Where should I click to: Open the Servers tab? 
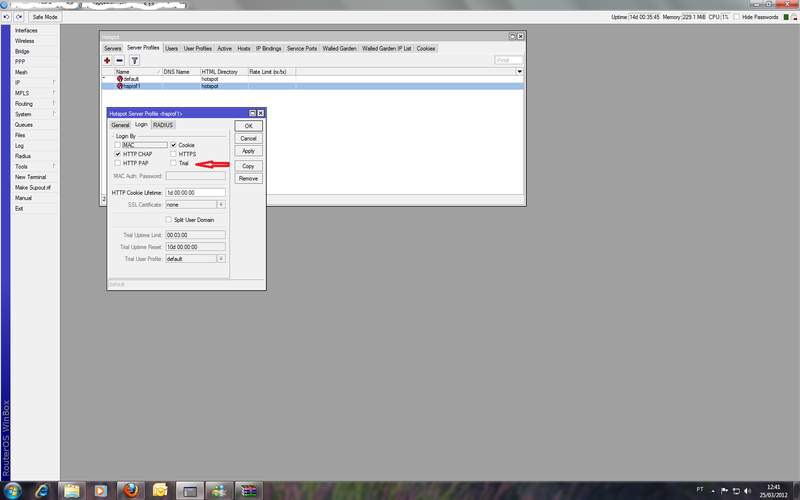(112, 48)
